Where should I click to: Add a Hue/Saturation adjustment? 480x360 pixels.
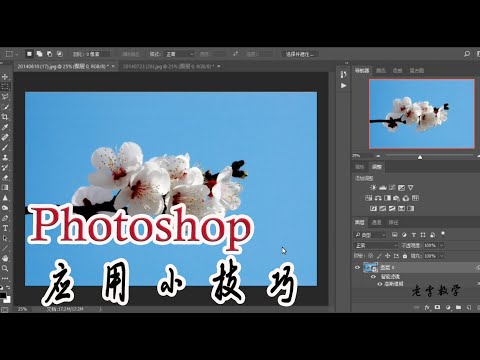click(369, 198)
